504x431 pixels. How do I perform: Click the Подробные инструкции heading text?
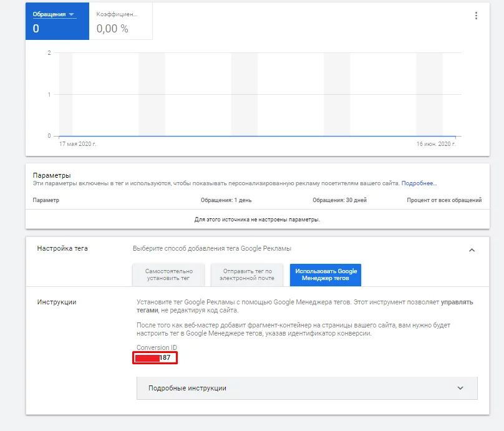(187, 388)
